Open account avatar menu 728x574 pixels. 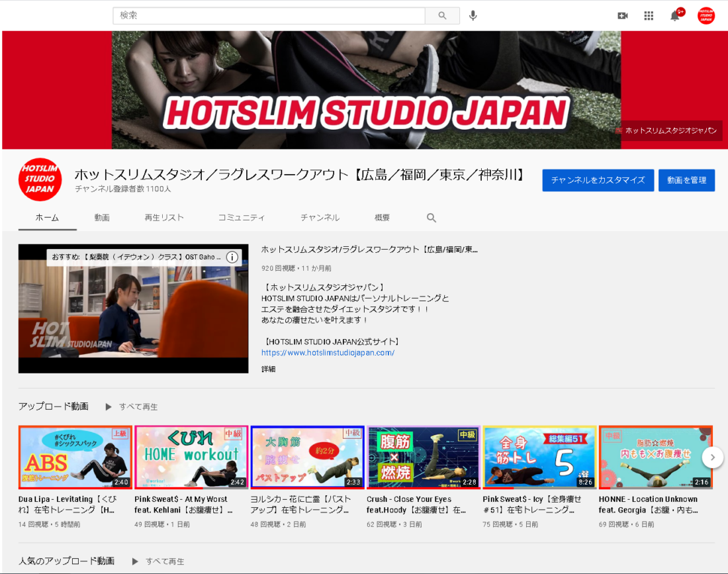[705, 16]
